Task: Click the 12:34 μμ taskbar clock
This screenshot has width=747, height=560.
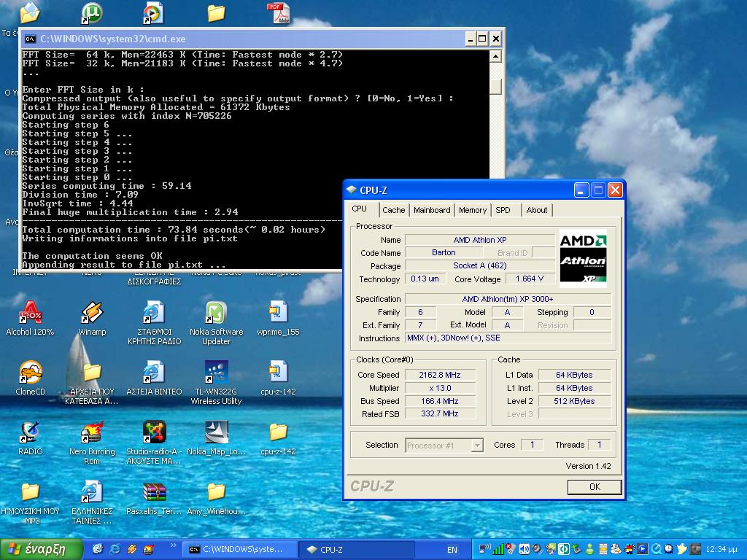Action: coord(721,550)
